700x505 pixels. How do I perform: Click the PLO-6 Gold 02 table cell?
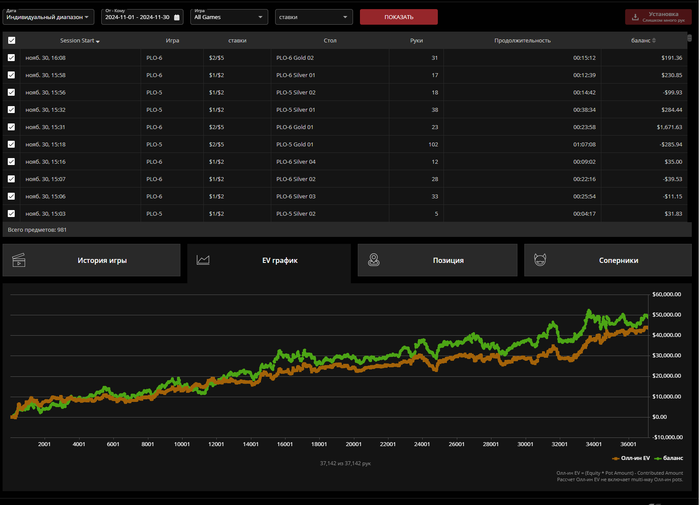click(x=295, y=58)
